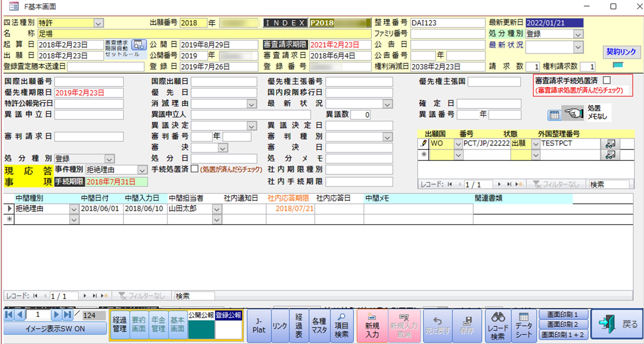Click the small teal indicator below 契約リンク
The height and width of the screenshot is (344, 644).
(618, 65)
